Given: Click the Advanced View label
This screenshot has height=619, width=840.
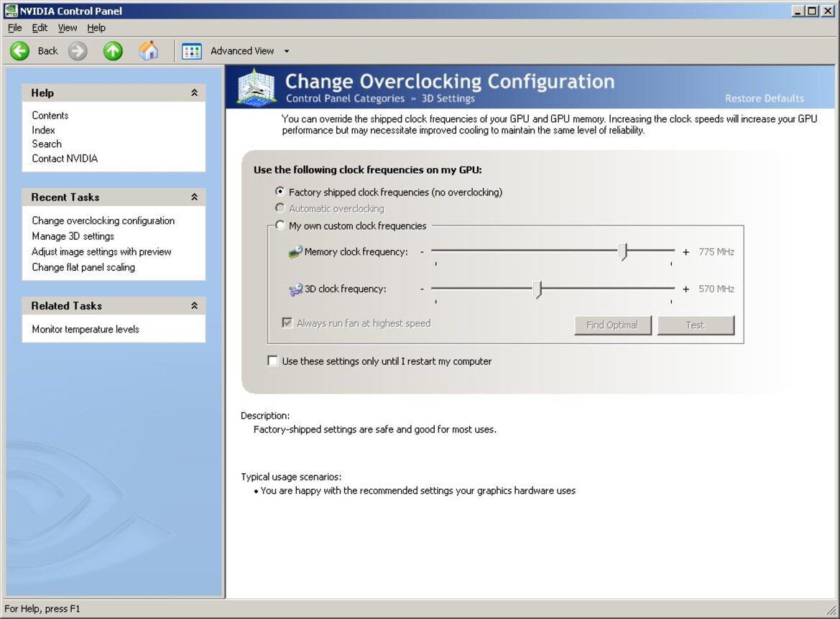Looking at the screenshot, I should click(242, 51).
